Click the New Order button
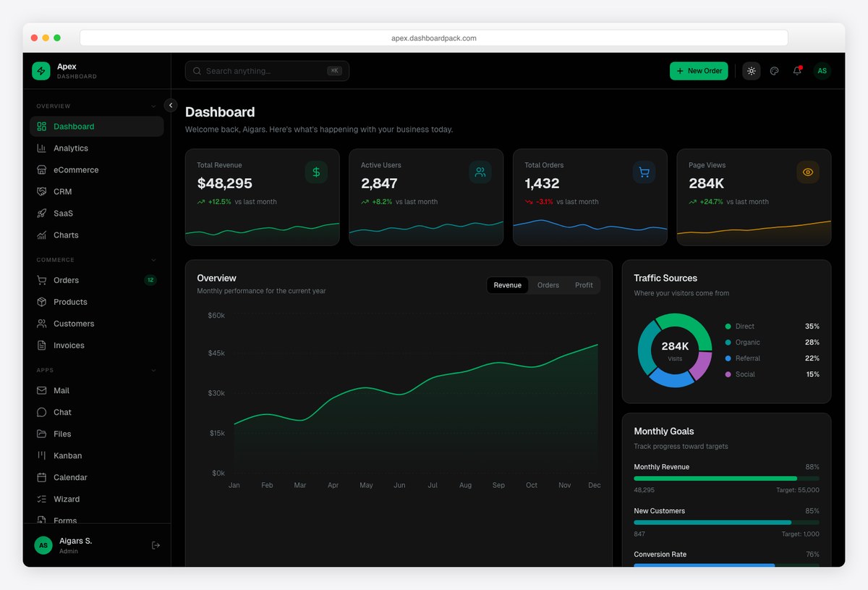868x590 pixels. [x=699, y=71]
